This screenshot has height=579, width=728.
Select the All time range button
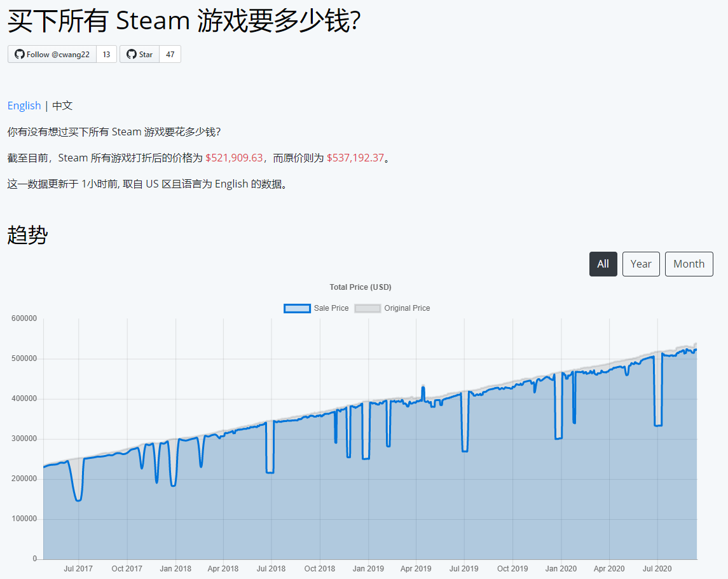click(x=603, y=264)
